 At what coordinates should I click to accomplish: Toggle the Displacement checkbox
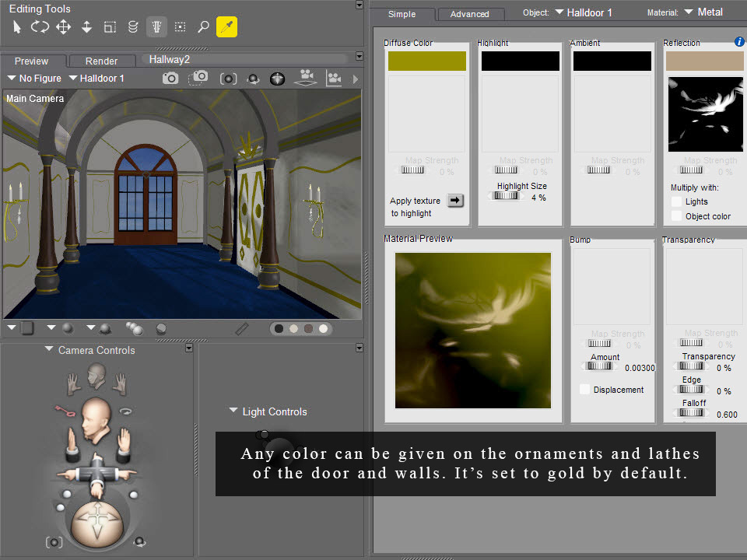tap(584, 390)
